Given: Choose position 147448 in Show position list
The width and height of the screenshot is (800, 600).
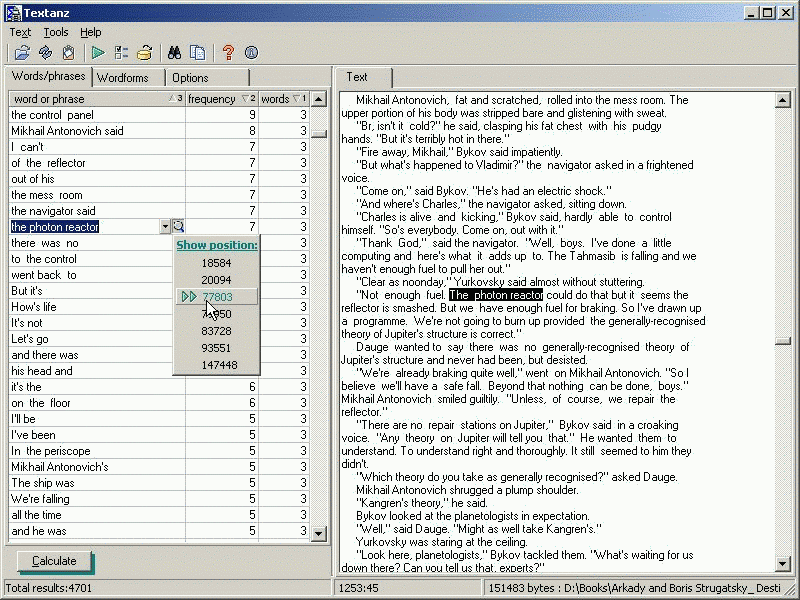Looking at the screenshot, I should pos(219,365).
